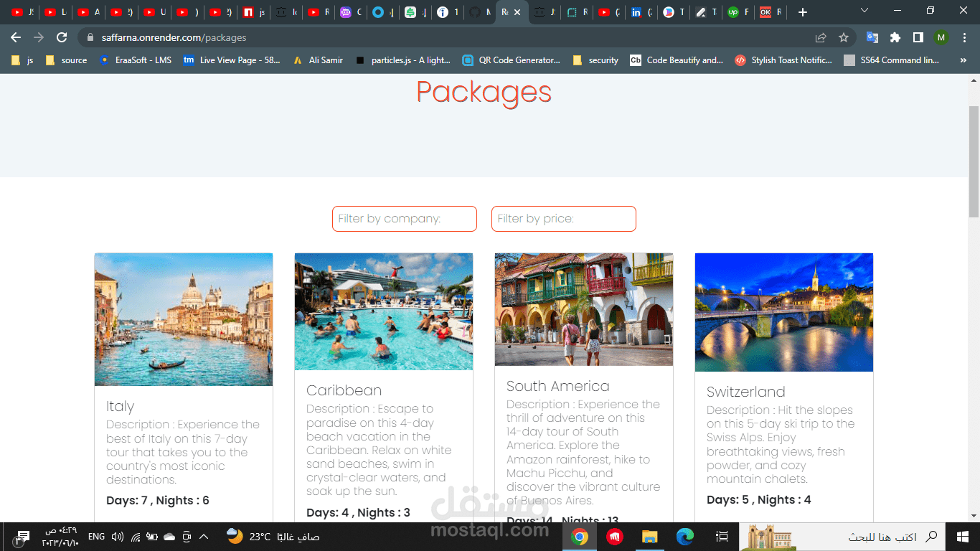Open the Google Translate extension
Screen dimensions: 980x551
[872, 37]
